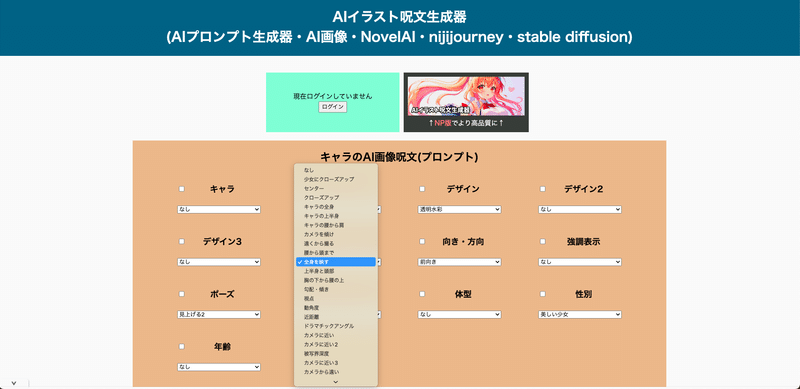
Task: Open the 性別 dropdown showing 美しい少女
Action: click(x=580, y=314)
